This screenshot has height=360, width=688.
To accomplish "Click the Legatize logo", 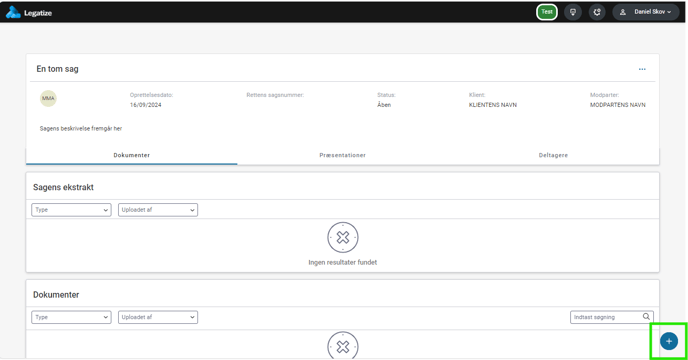I will coord(29,13).
